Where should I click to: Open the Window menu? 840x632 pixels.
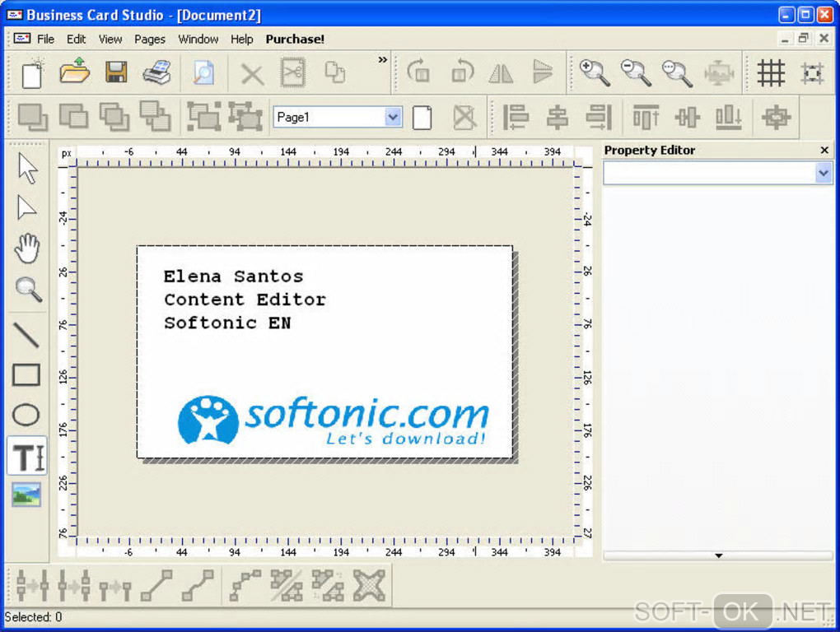click(x=198, y=39)
